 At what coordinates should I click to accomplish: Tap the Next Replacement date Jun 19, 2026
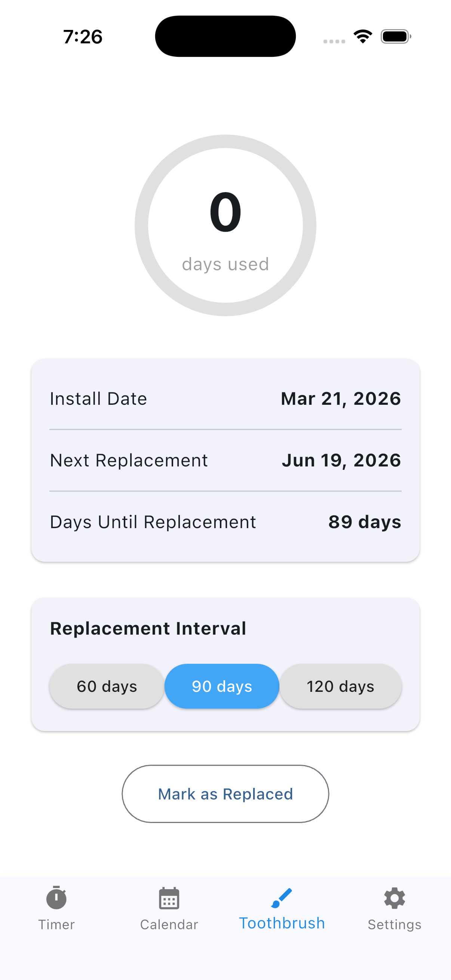[341, 460]
